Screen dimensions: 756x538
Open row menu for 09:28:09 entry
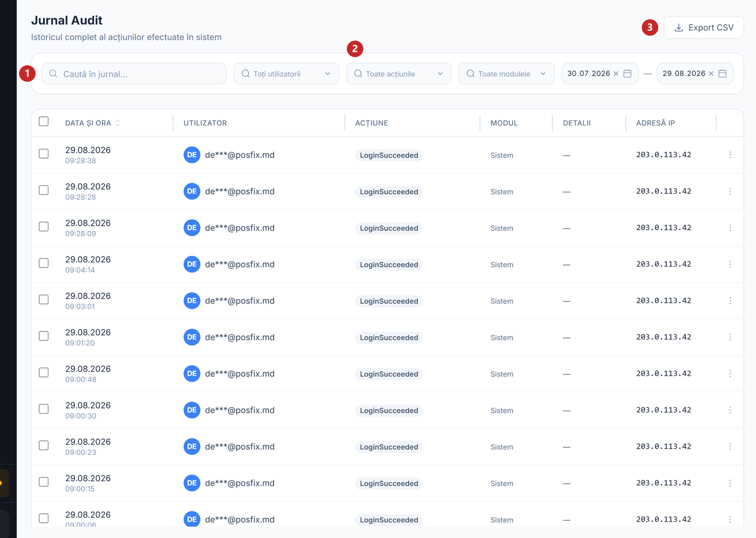pos(730,228)
